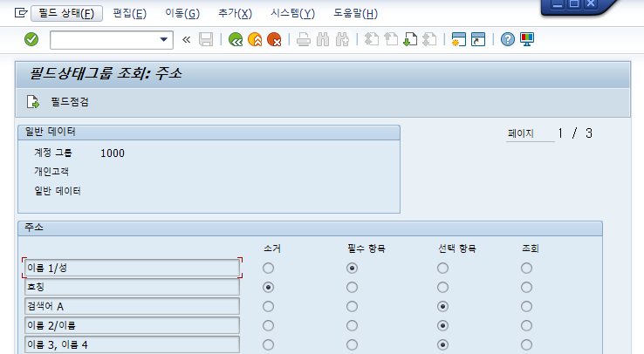This screenshot has width=644, height=354.
Task: Select 선택 항목 radio for 이름 2/이름
Action: (442, 326)
